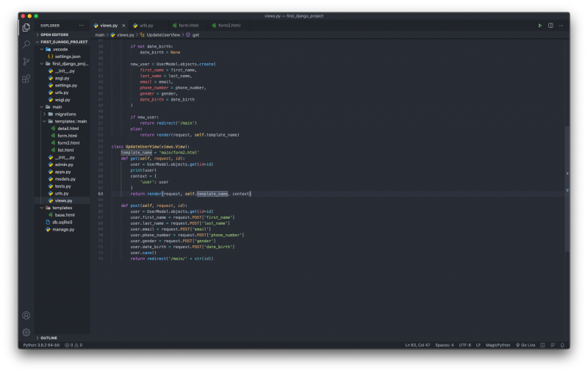Open the Extensions view

(26, 78)
